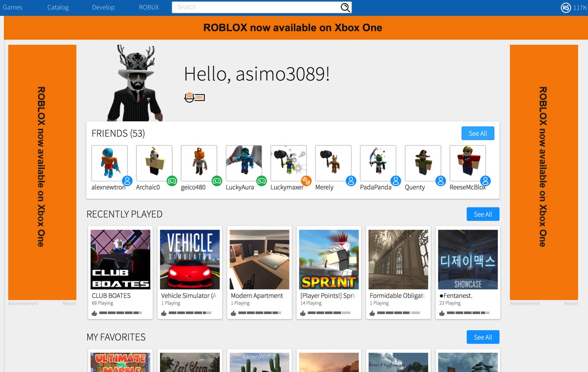The height and width of the screenshot is (372, 588).
Task: Open LuckyAura's friend avatar
Action: [x=244, y=163]
